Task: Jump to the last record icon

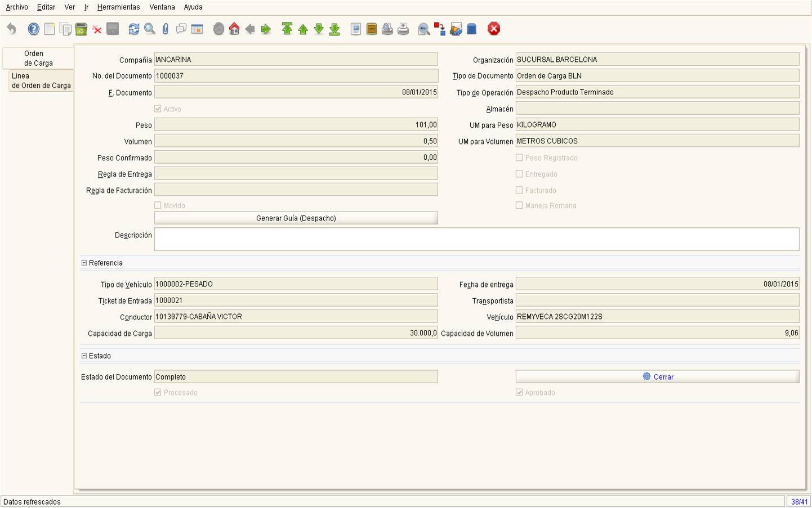Action: coord(334,29)
